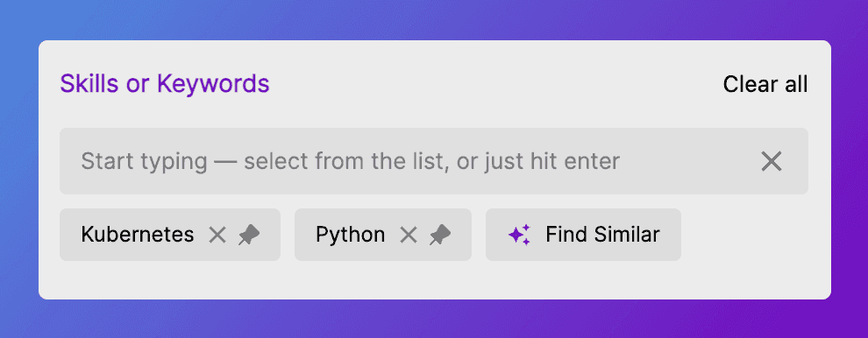Select the Python tag label
This screenshot has height=338, width=868.
coord(351,235)
